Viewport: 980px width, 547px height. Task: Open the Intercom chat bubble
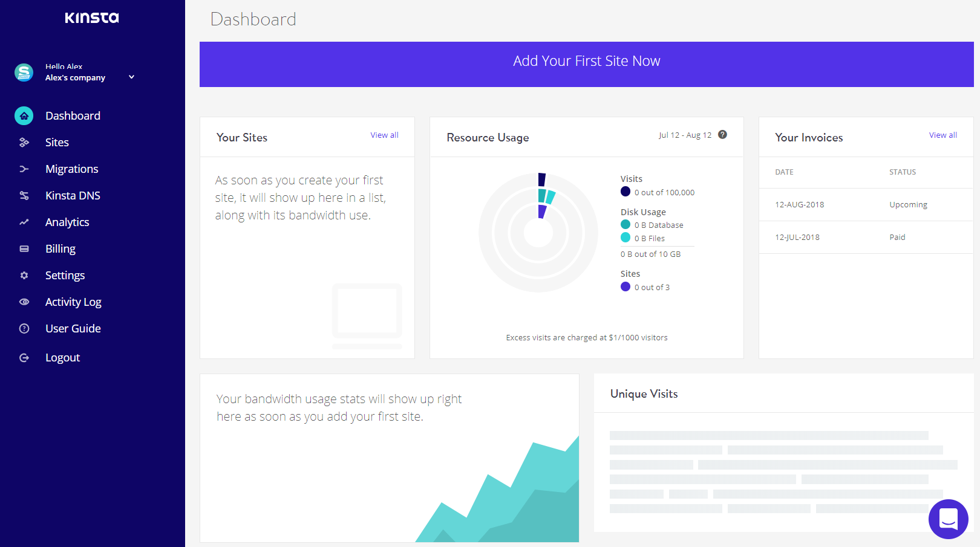pyautogui.click(x=948, y=519)
